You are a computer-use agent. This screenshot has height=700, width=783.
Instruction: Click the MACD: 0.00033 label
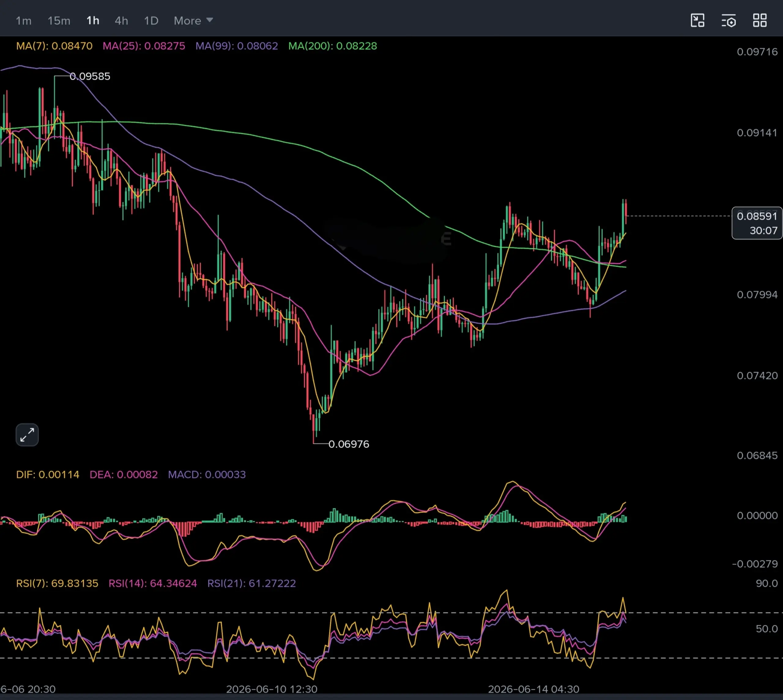(207, 475)
